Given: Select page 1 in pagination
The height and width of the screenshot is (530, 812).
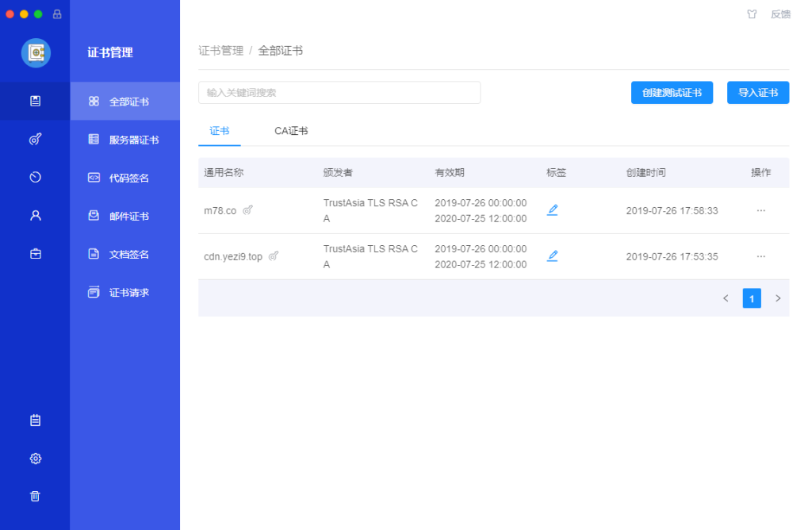Looking at the screenshot, I should (x=752, y=298).
